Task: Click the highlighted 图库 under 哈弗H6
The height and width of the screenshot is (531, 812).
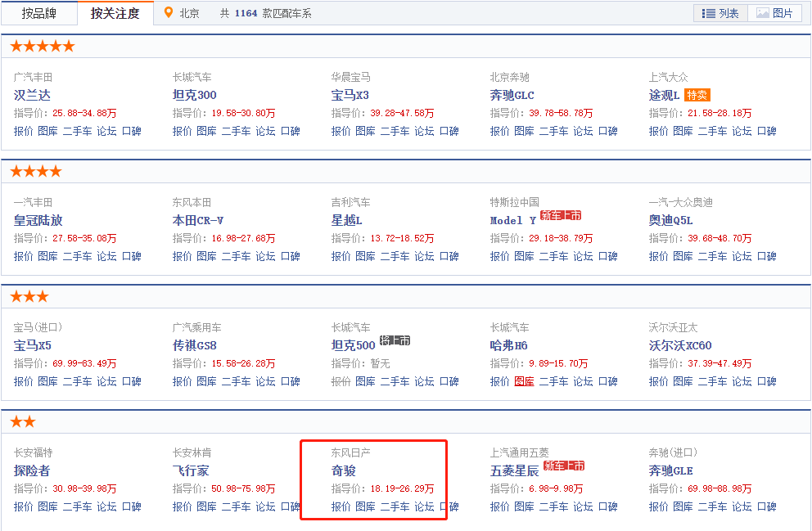Action: [524, 382]
